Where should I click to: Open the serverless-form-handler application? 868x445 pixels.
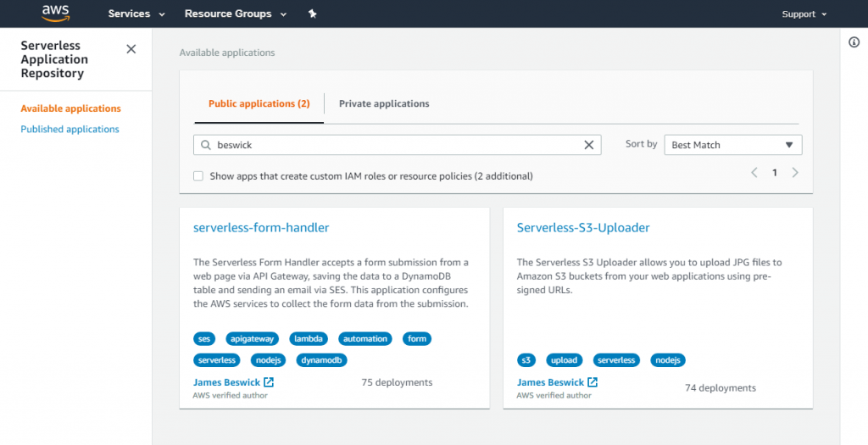(261, 227)
